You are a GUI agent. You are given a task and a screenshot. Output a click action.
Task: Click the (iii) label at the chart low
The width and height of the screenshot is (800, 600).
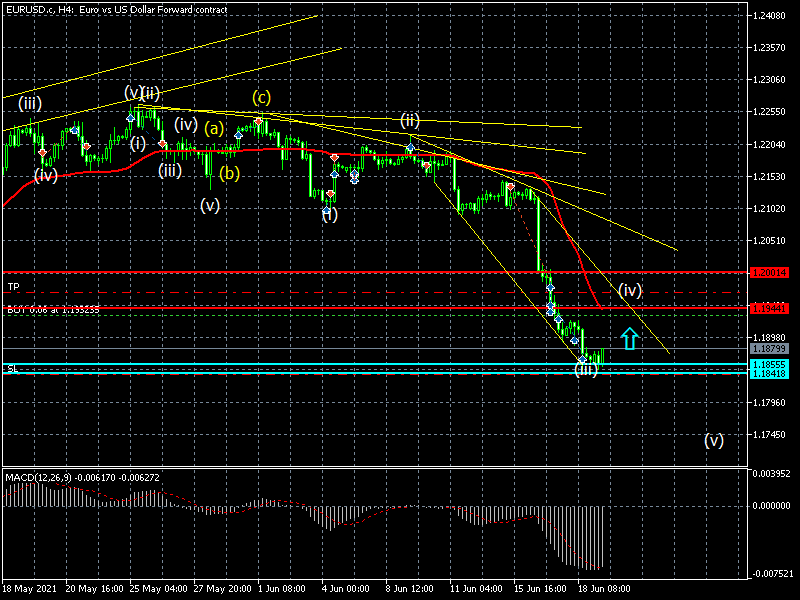[586, 370]
